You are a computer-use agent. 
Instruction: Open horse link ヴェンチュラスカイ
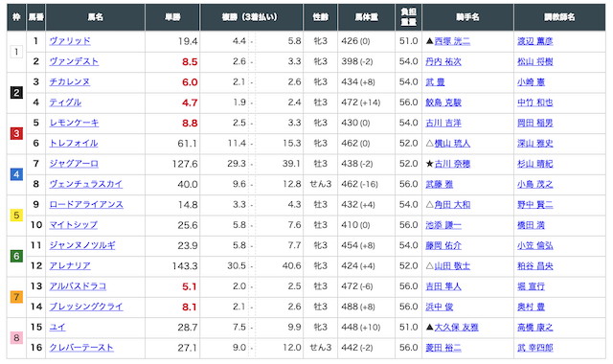[86, 184]
